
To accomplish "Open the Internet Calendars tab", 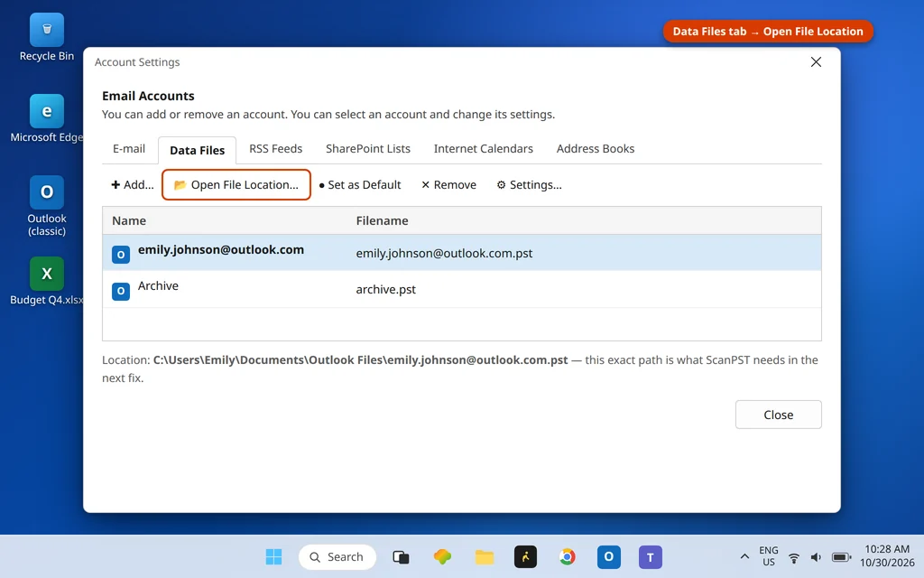I will 484,149.
